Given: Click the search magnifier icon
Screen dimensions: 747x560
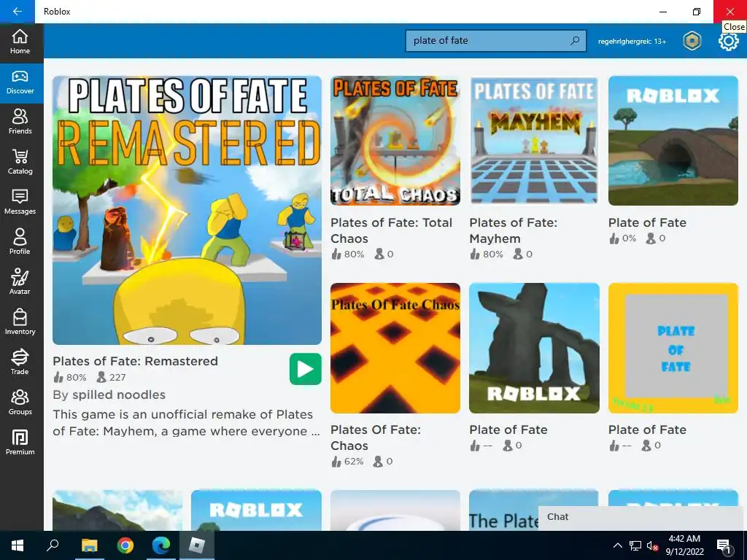Looking at the screenshot, I should [x=575, y=41].
